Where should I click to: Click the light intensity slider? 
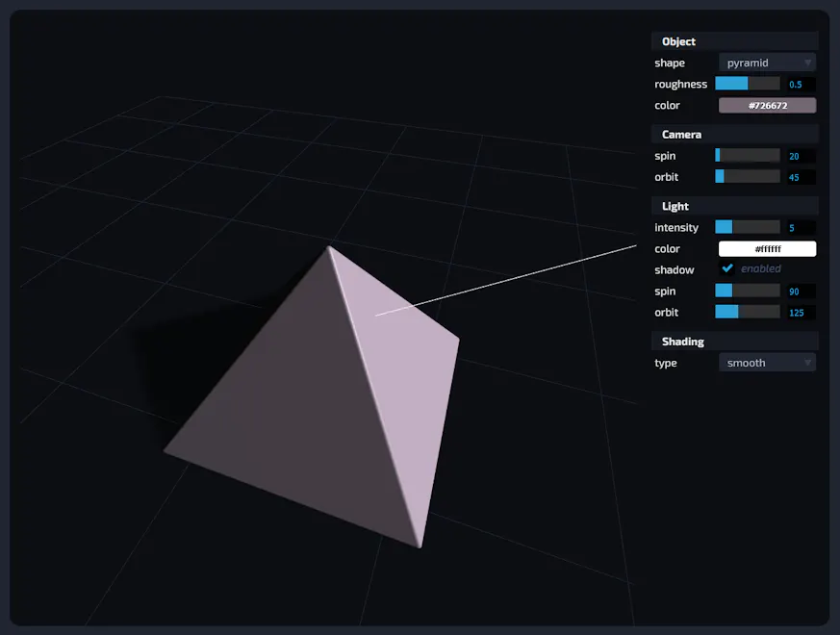pos(748,227)
